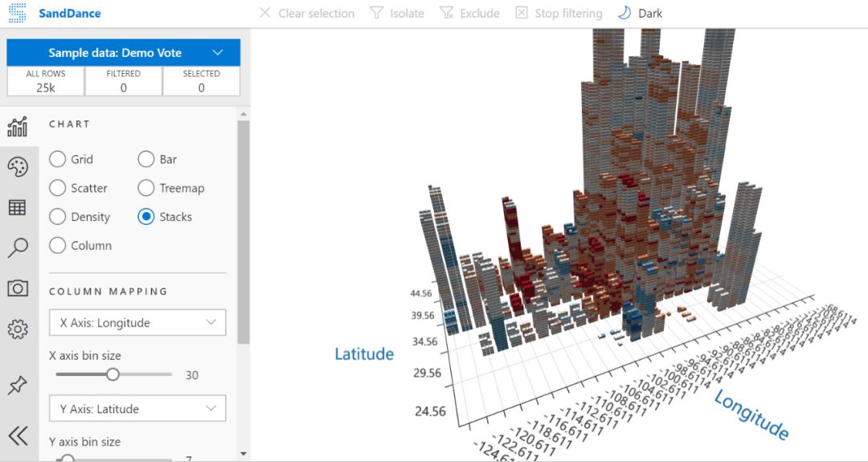Open the Color palette panel icon
The image size is (868, 462).
18,166
